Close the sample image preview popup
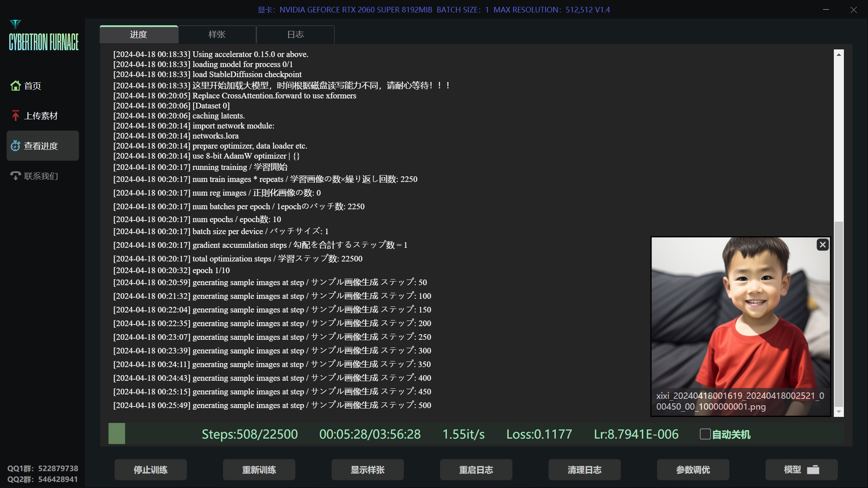The width and height of the screenshot is (868, 488). (823, 245)
